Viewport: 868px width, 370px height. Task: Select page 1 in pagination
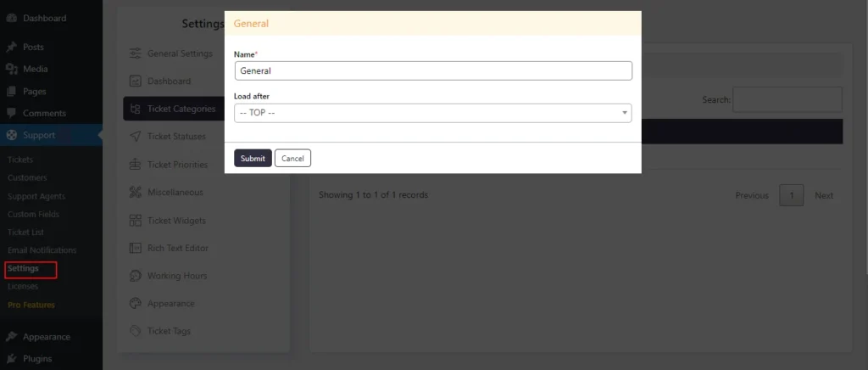(792, 195)
